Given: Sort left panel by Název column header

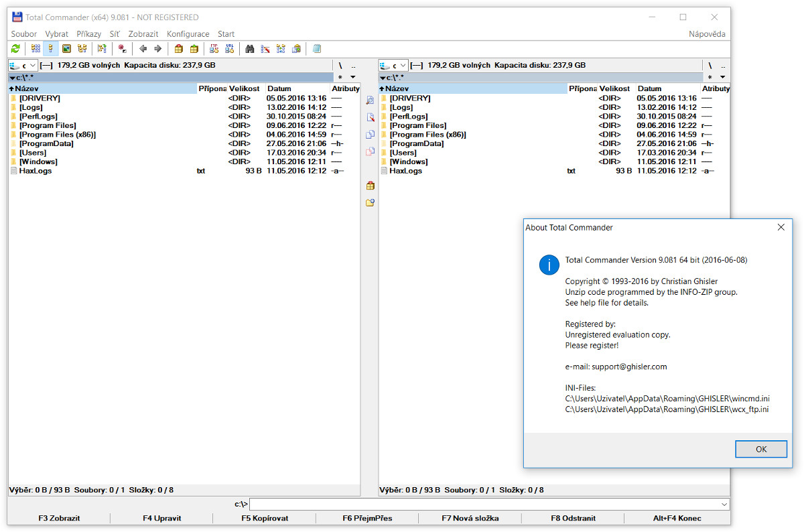Looking at the screenshot, I should [x=103, y=88].
